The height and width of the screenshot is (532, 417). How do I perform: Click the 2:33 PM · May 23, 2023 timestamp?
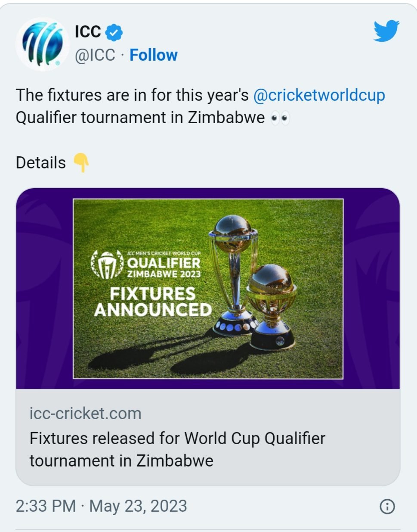coord(101,506)
